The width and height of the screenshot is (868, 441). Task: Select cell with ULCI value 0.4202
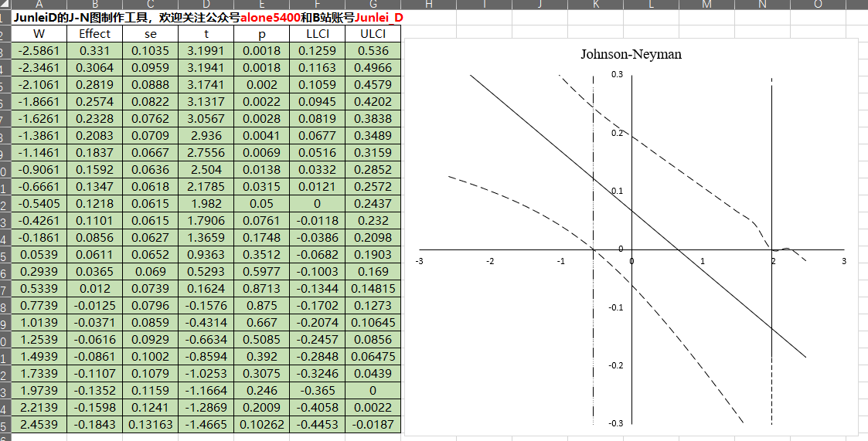pos(373,102)
